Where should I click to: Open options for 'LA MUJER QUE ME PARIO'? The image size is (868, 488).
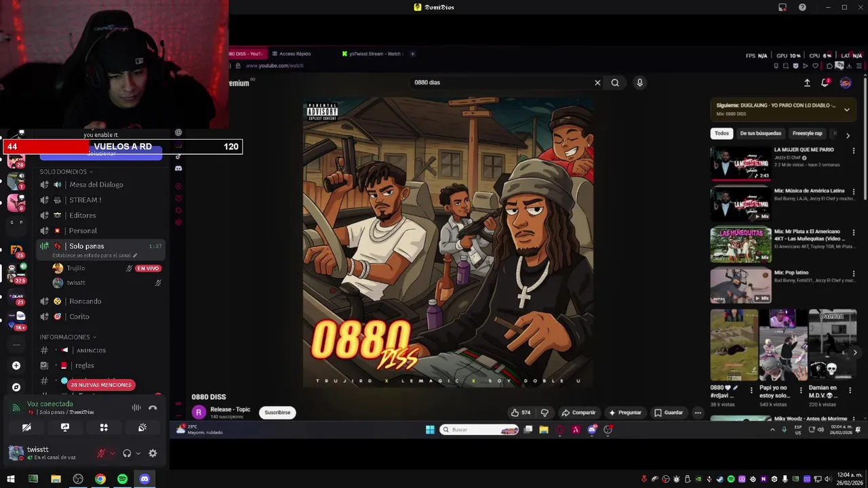[853, 150]
